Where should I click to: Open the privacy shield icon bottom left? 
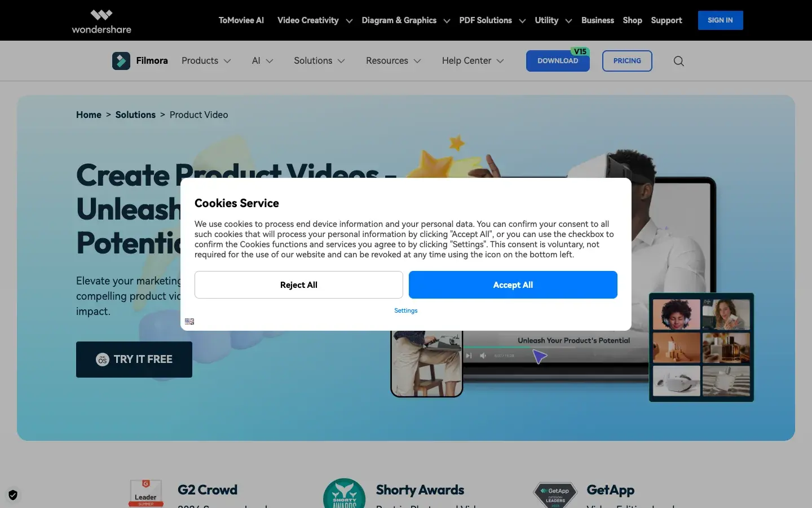point(12,495)
